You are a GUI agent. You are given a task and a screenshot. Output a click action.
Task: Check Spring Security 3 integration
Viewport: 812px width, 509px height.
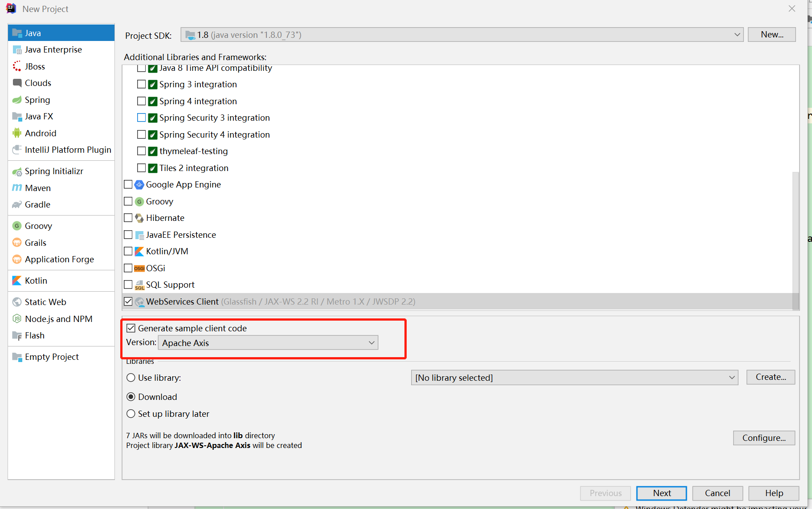point(142,118)
